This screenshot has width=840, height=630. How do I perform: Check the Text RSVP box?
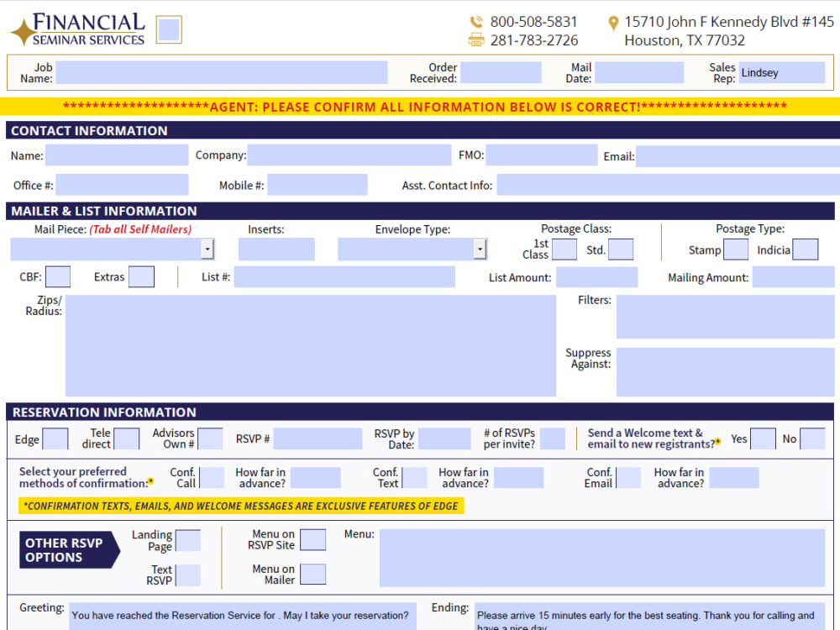(188, 575)
